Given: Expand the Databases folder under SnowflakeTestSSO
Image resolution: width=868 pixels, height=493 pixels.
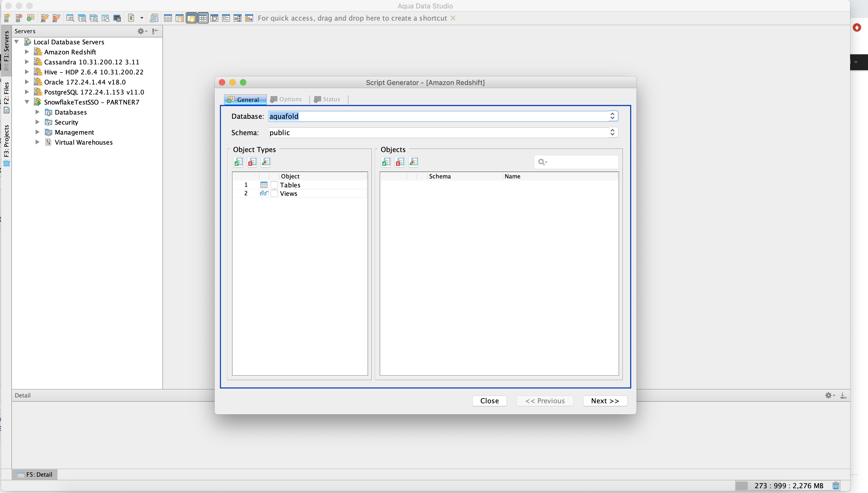Looking at the screenshot, I should coord(37,112).
